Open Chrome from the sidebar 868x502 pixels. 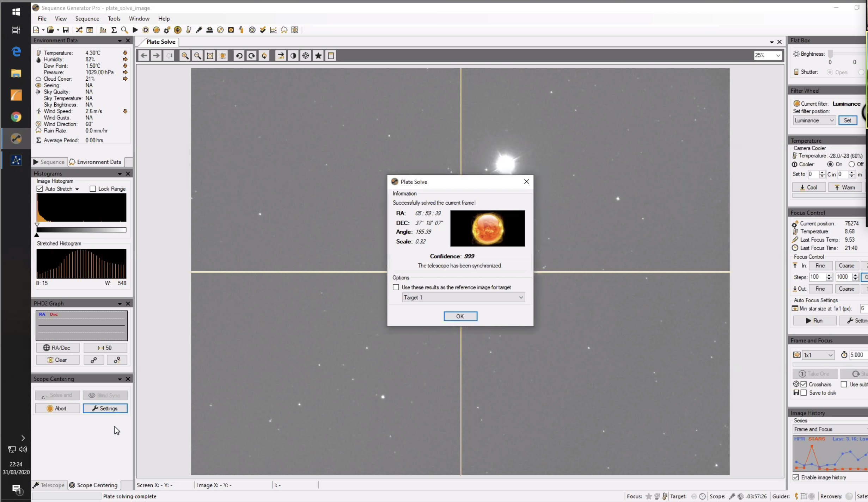16,117
